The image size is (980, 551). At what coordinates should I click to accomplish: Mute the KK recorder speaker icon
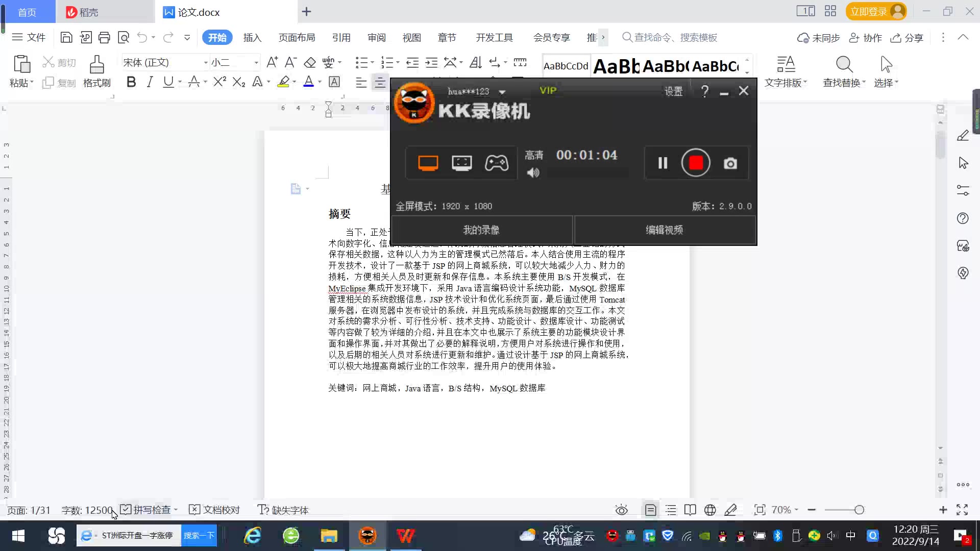[x=533, y=173]
